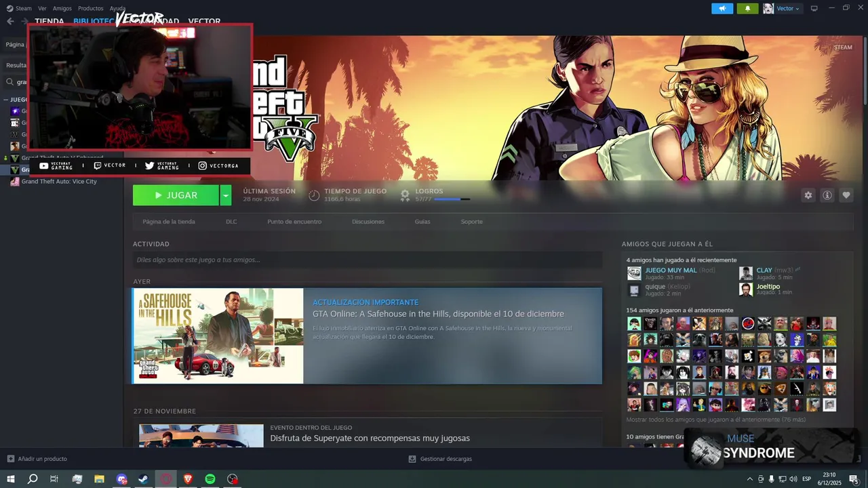Open the Windows notification center icon
This screenshot has height=488, width=868.
[x=854, y=479]
